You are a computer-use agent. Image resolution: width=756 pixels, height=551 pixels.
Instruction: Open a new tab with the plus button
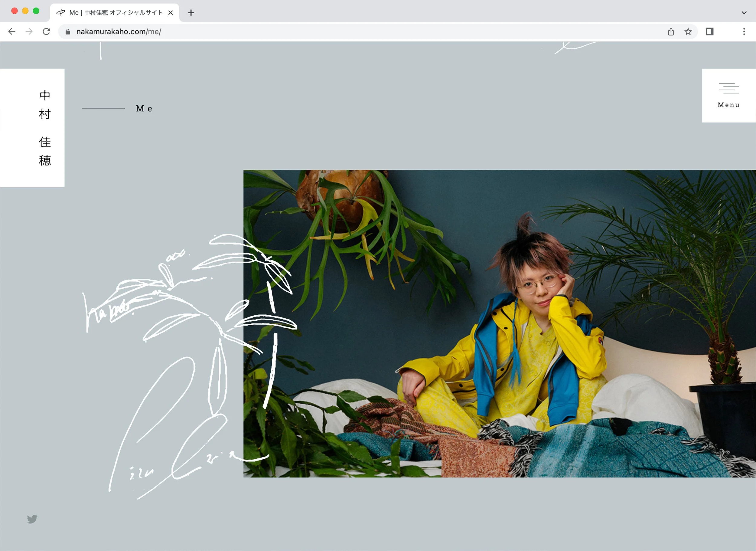(x=191, y=13)
